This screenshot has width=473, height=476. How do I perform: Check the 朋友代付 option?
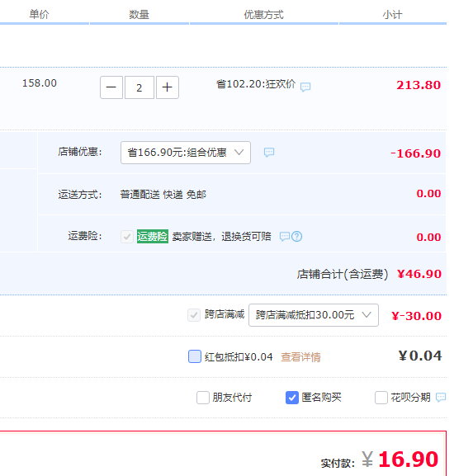click(x=203, y=398)
